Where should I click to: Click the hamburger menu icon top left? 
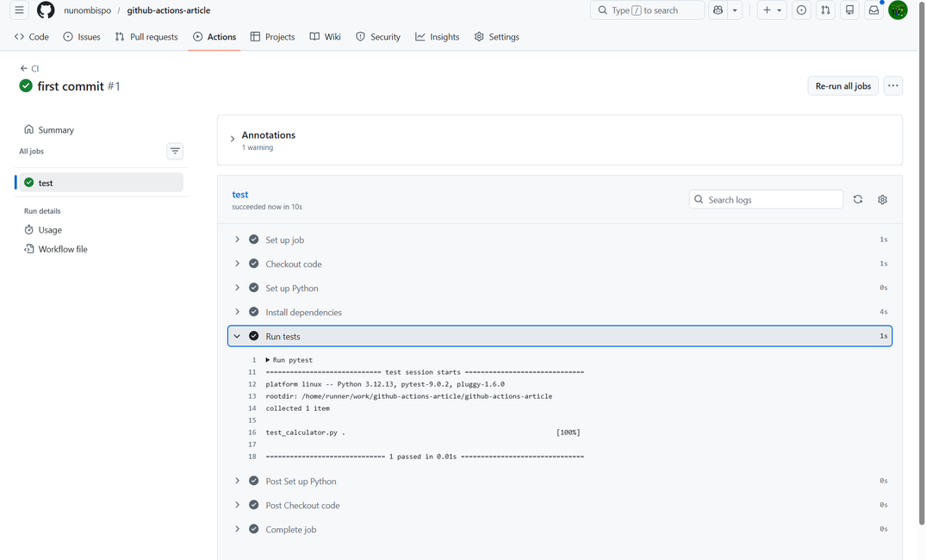tap(18, 9)
